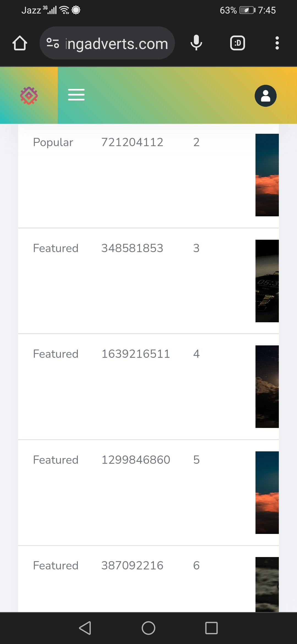This screenshot has width=297, height=644.
Task: Open the site settings icon in the address bar
Action: (53, 43)
